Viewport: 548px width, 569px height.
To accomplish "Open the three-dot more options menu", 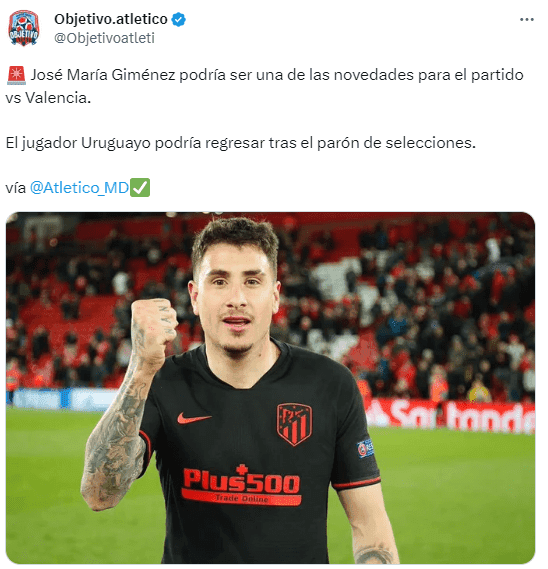I will (x=527, y=19).
